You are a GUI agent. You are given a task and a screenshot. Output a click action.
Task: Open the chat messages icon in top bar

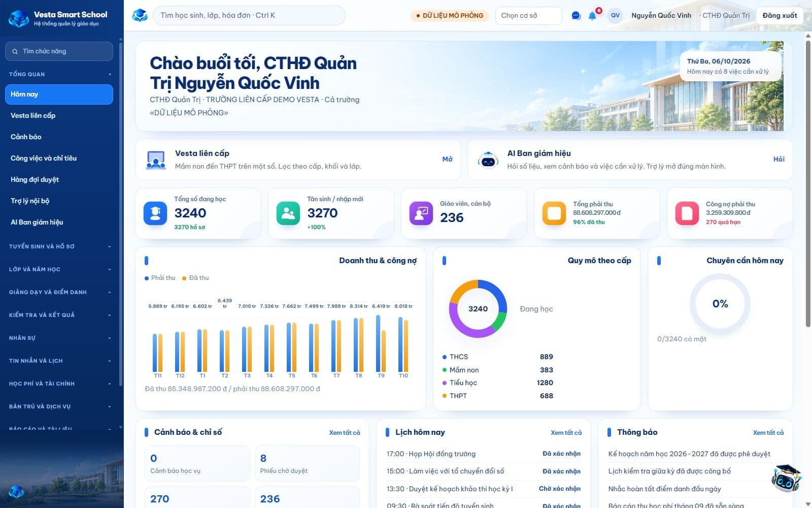pos(576,16)
